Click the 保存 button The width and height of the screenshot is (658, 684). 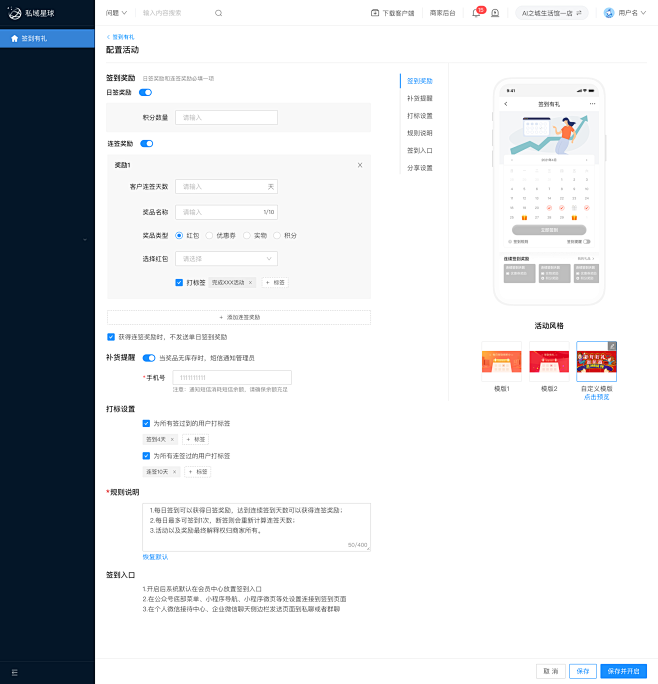coord(583,671)
